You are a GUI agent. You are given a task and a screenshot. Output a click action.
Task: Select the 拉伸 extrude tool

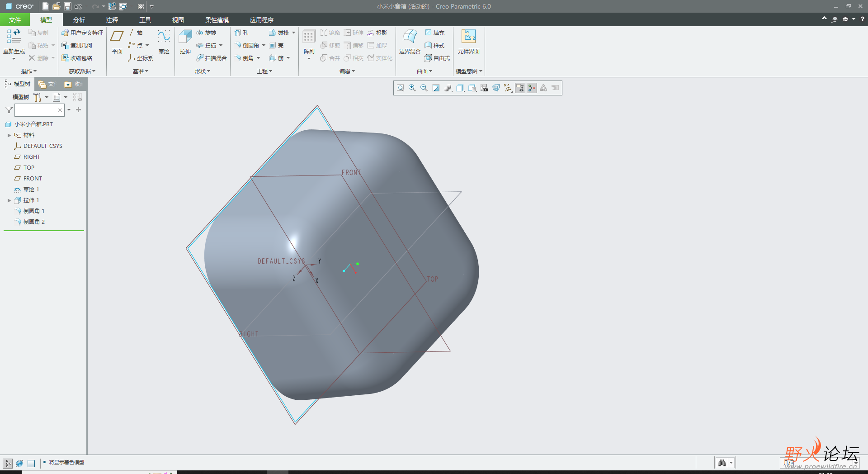[185, 42]
